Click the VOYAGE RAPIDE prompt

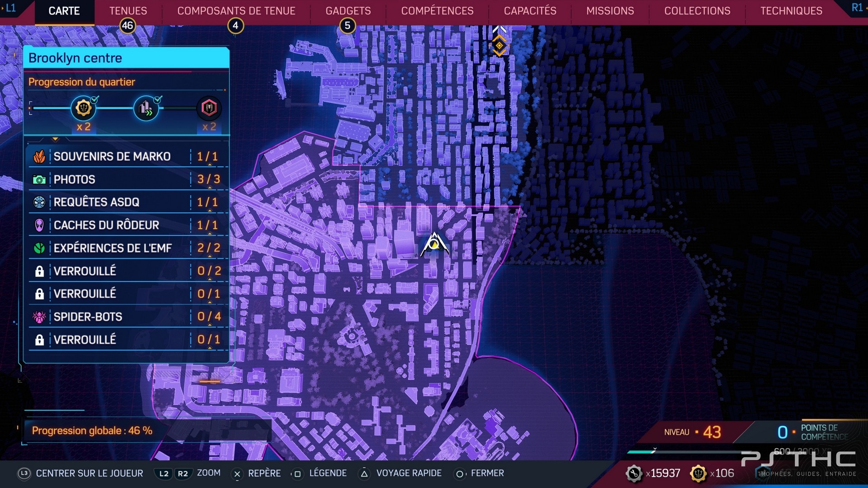pyautogui.click(x=409, y=473)
